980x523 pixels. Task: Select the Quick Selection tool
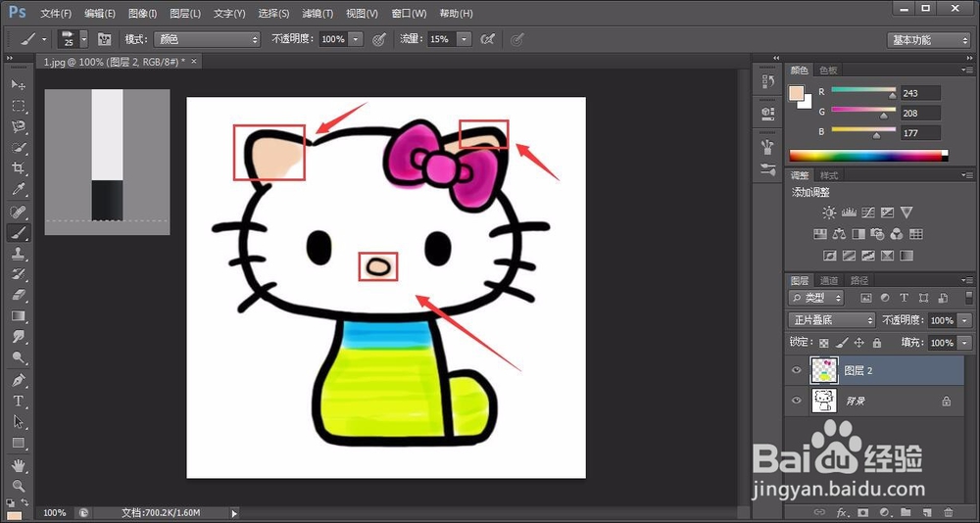pos(18,148)
